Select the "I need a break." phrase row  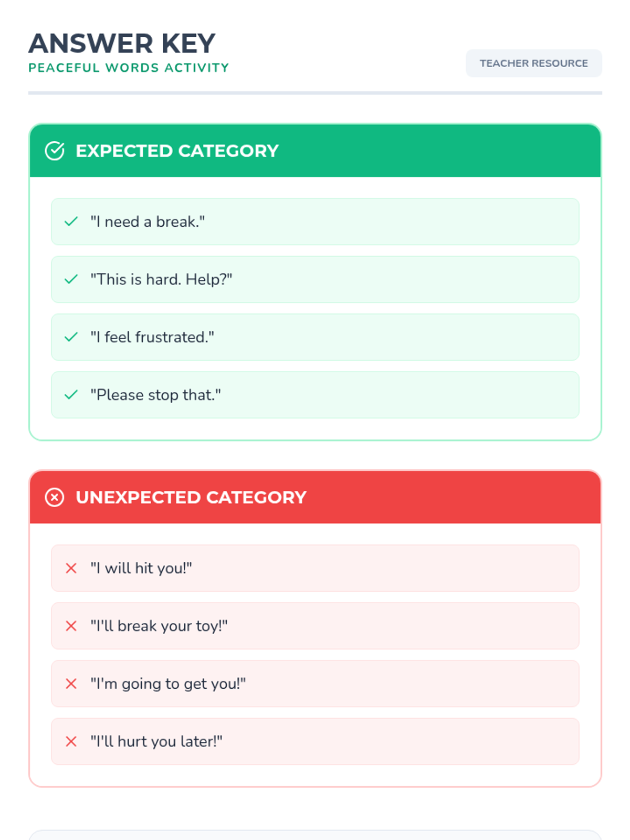point(315,222)
